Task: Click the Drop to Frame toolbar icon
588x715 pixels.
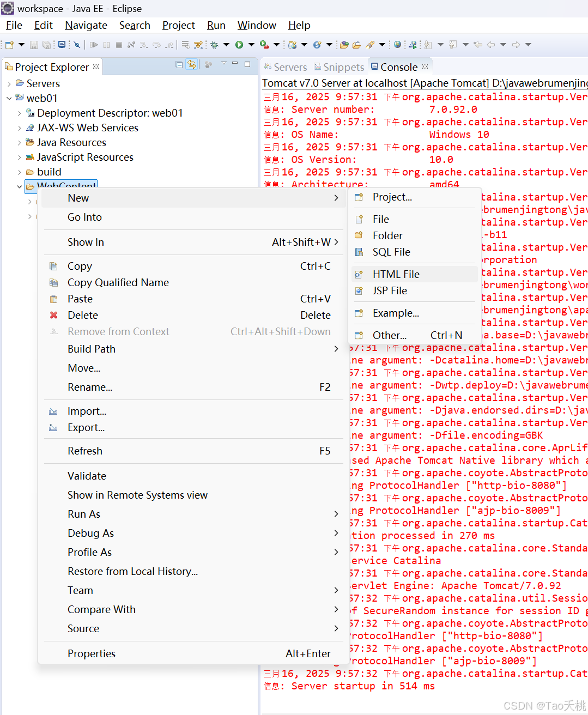Action: coord(186,45)
